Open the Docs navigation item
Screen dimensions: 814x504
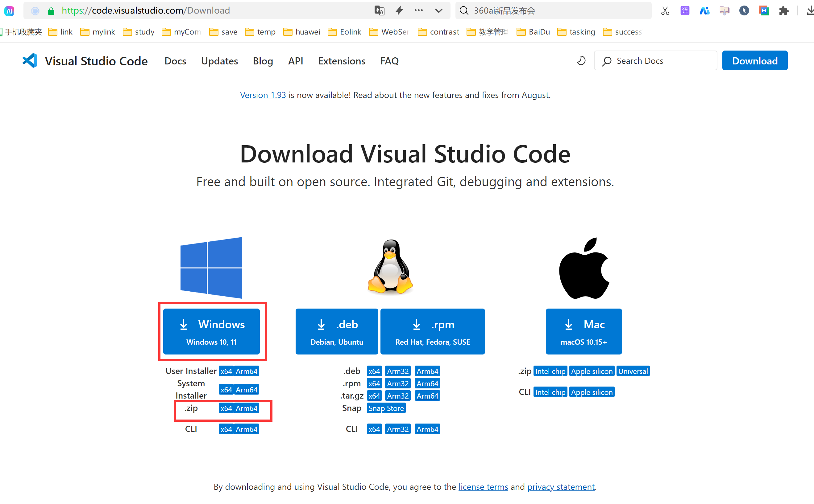(x=175, y=61)
